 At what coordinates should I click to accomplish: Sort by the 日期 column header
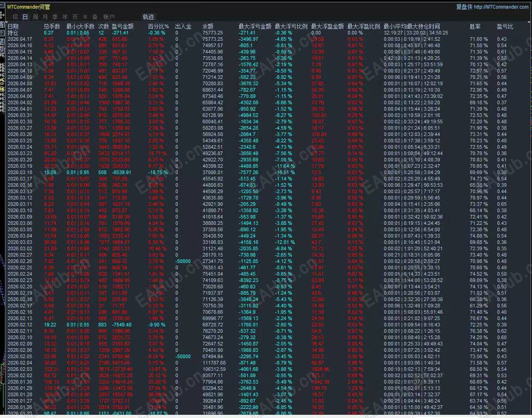(x=13, y=26)
